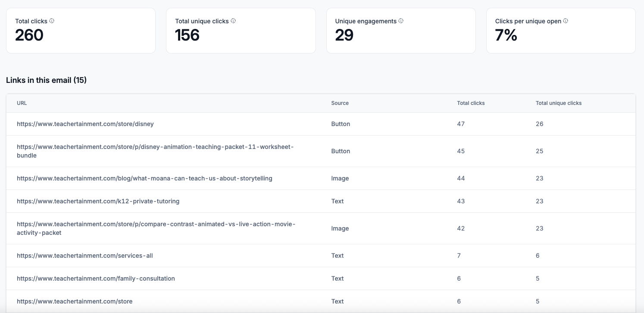Select the Unique engagements 29 card
644x313 pixels.
pyautogui.click(x=401, y=31)
